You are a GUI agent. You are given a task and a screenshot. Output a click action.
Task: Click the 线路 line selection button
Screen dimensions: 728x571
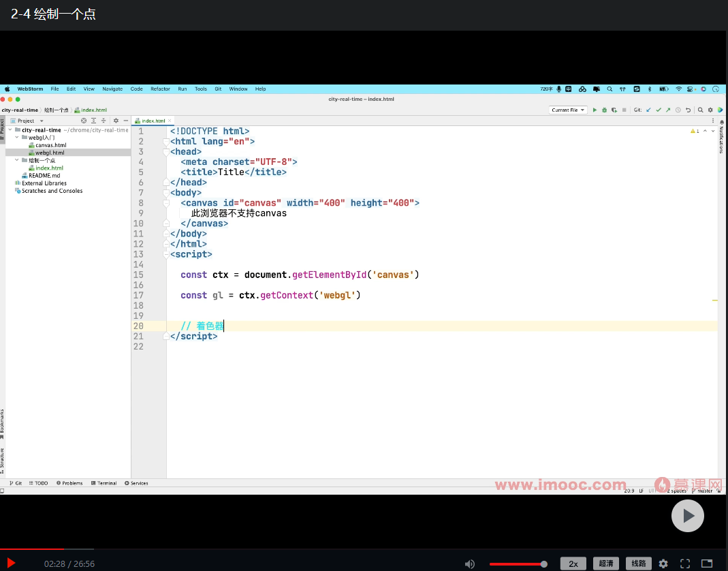[639, 564]
